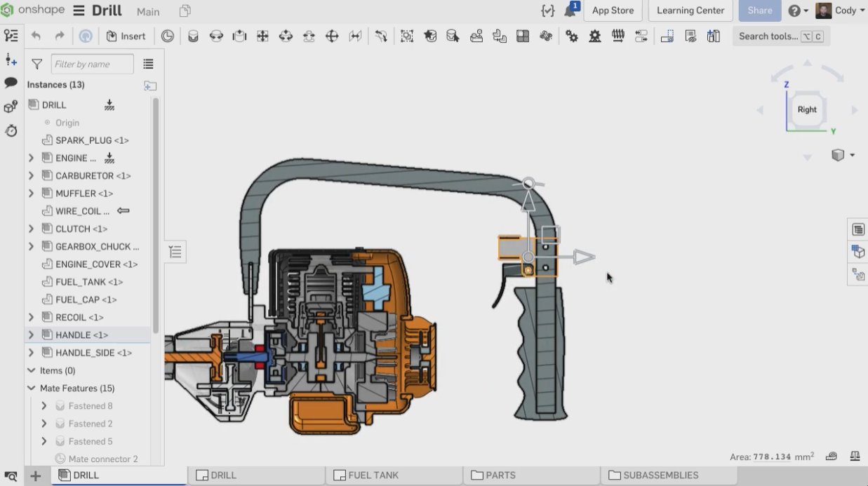Image resolution: width=868 pixels, height=486 pixels.
Task: Select the Planar mate tool
Action: (262, 36)
